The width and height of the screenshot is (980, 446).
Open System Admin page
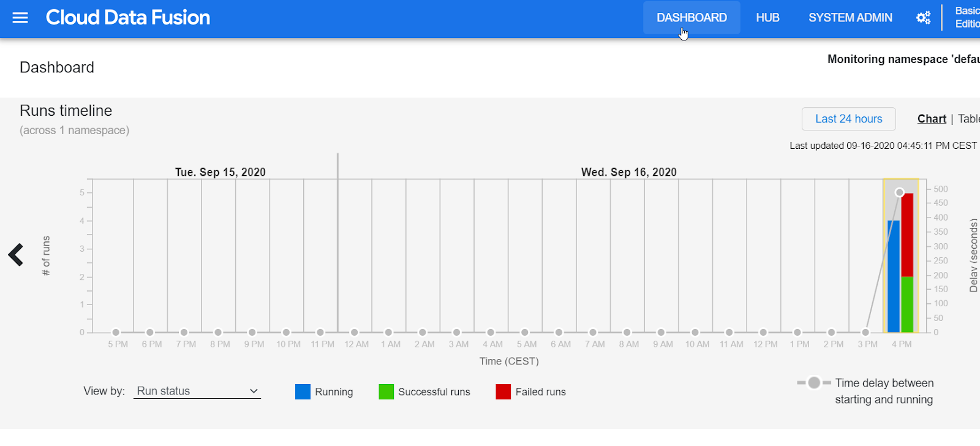point(850,18)
